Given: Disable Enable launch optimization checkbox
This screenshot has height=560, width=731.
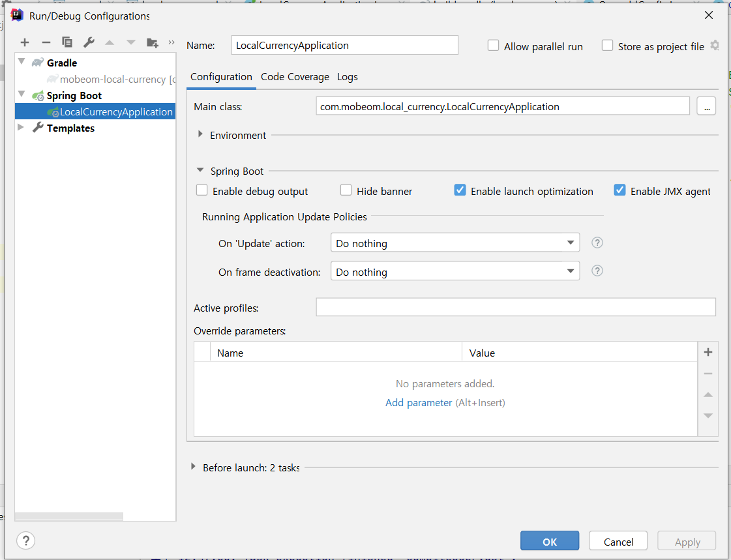Looking at the screenshot, I should click(x=460, y=190).
